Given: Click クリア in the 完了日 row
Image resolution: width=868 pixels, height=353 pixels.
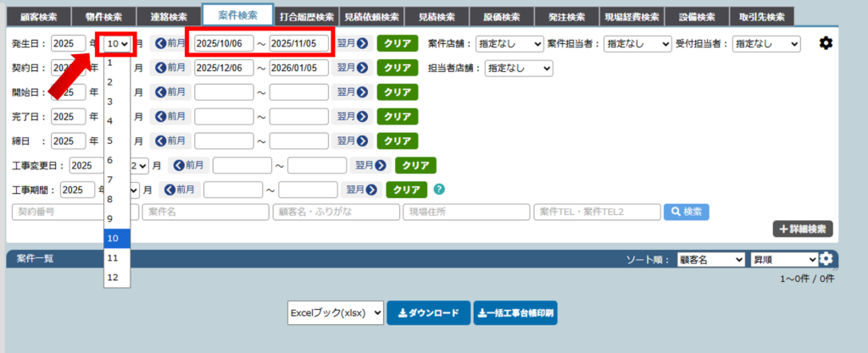Looking at the screenshot, I should pos(398,116).
